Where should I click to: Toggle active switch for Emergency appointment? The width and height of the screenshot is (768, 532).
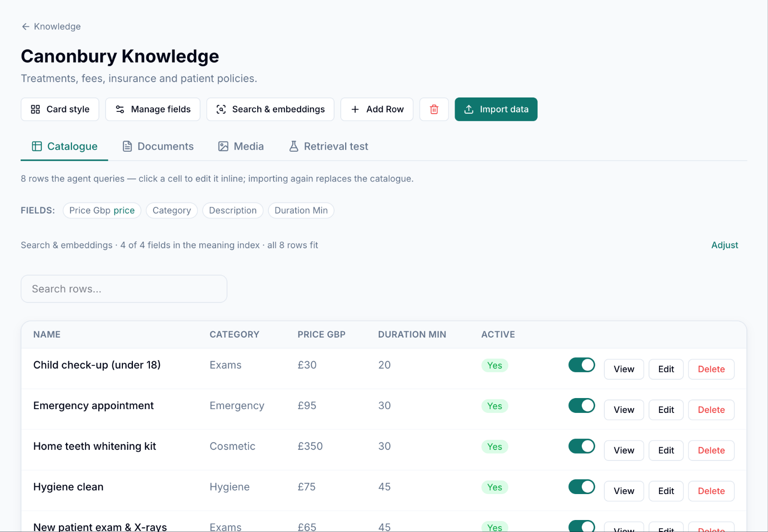pyautogui.click(x=582, y=406)
